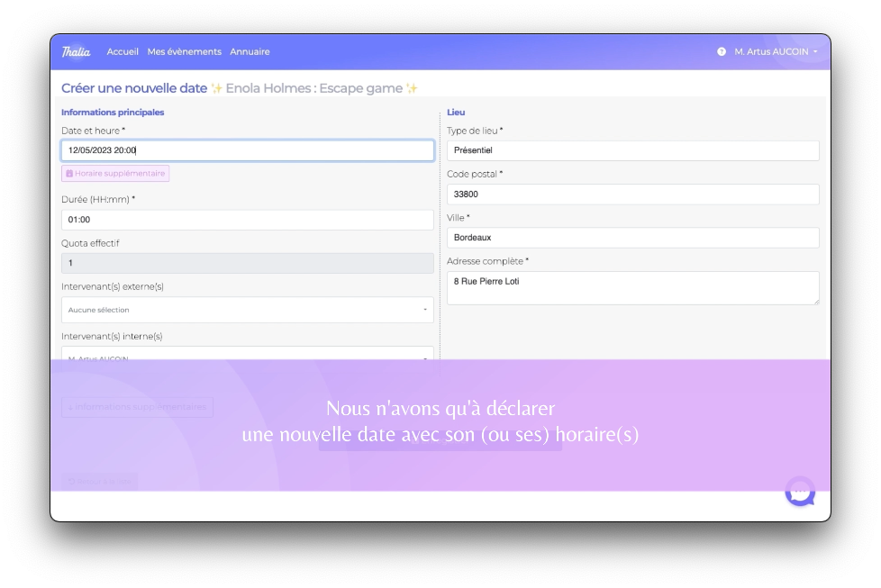This screenshot has width=881, height=588.
Task: Click the Quota effectif field
Action: [247, 263]
